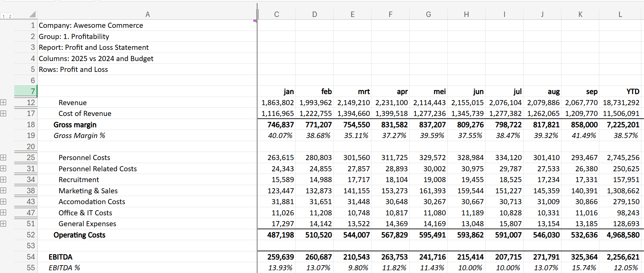This screenshot has height=273, width=644.
Task: Select the 'Operating Costs' label cell
Action: coord(147,235)
